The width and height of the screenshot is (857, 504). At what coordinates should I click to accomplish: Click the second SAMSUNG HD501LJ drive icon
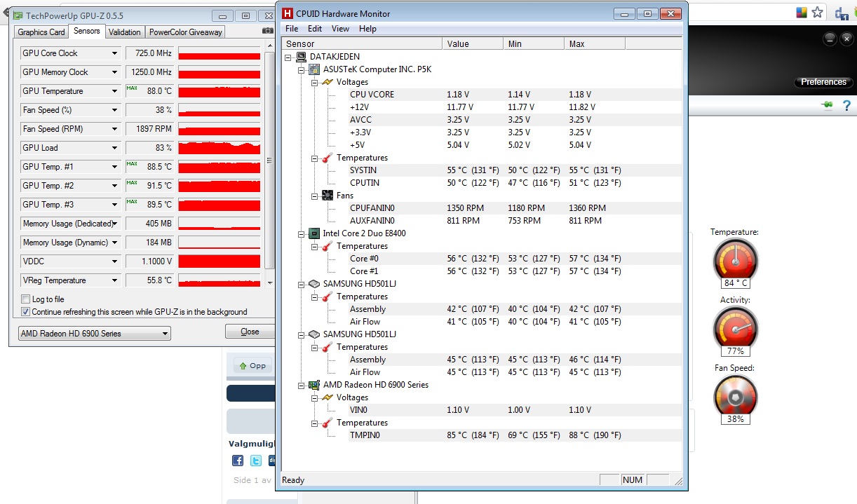point(315,334)
